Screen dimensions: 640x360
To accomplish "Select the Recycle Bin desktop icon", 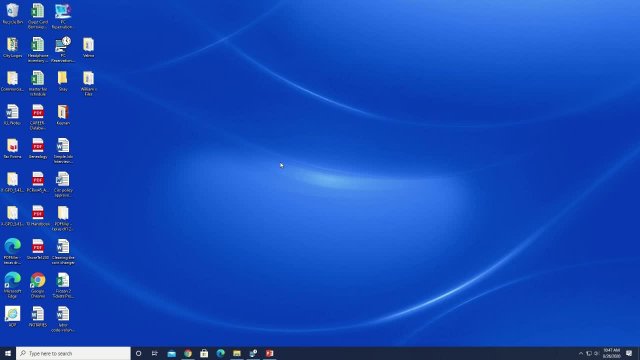I will pyautogui.click(x=13, y=14).
